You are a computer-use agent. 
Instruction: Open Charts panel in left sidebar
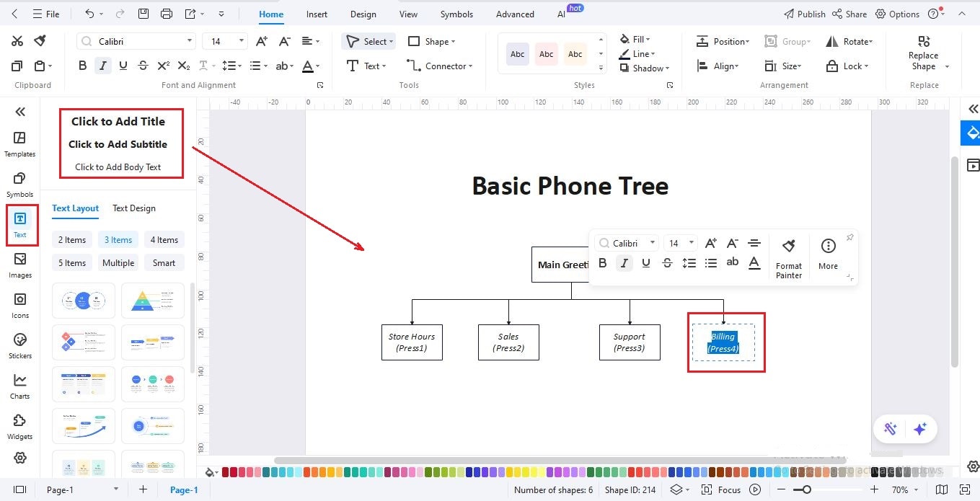pyautogui.click(x=19, y=386)
